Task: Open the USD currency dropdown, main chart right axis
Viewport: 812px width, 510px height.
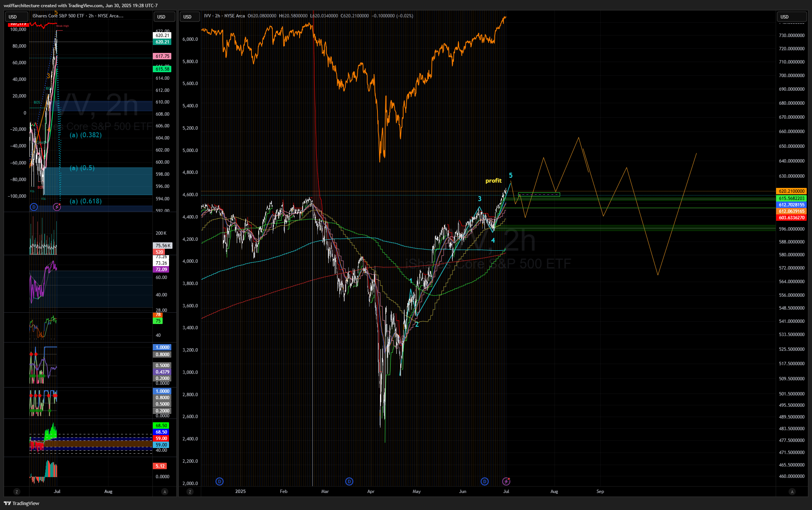Action: click(x=792, y=17)
